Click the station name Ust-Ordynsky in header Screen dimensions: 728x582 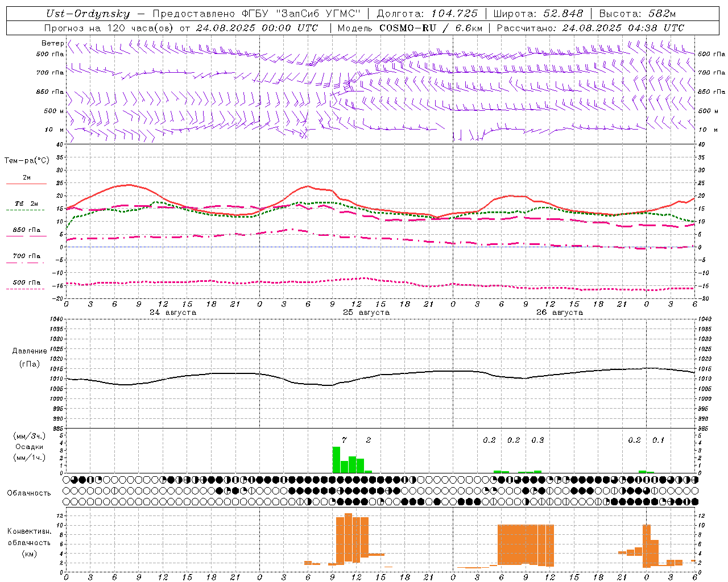(88, 14)
